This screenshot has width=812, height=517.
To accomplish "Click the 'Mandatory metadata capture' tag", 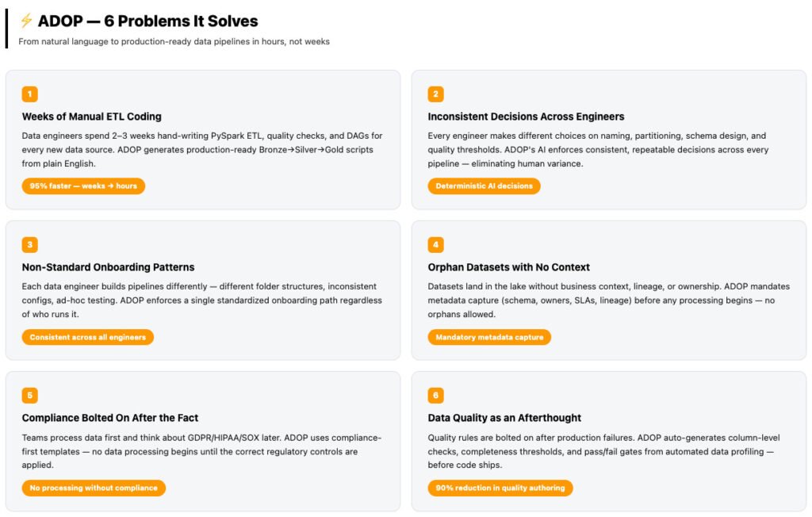I will point(489,337).
